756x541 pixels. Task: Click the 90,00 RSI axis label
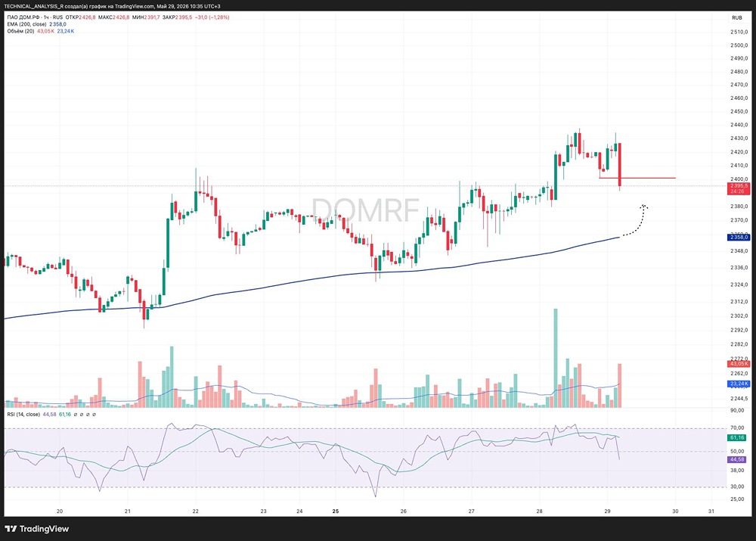click(x=737, y=410)
